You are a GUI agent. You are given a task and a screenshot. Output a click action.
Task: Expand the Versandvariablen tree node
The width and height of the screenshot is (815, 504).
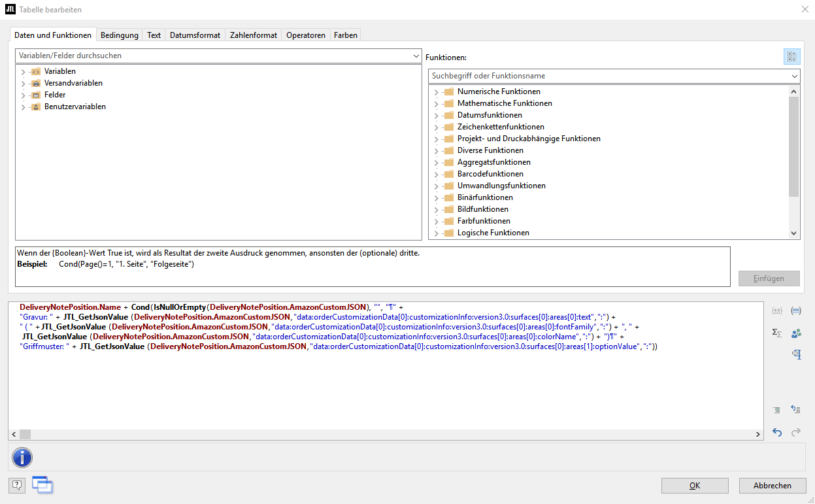point(24,84)
